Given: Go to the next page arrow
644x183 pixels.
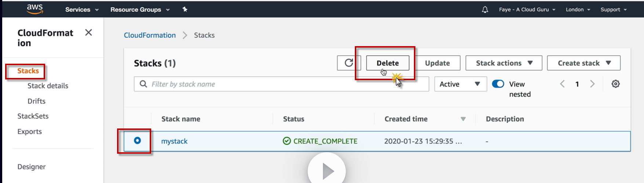Looking at the screenshot, I should [x=592, y=84].
